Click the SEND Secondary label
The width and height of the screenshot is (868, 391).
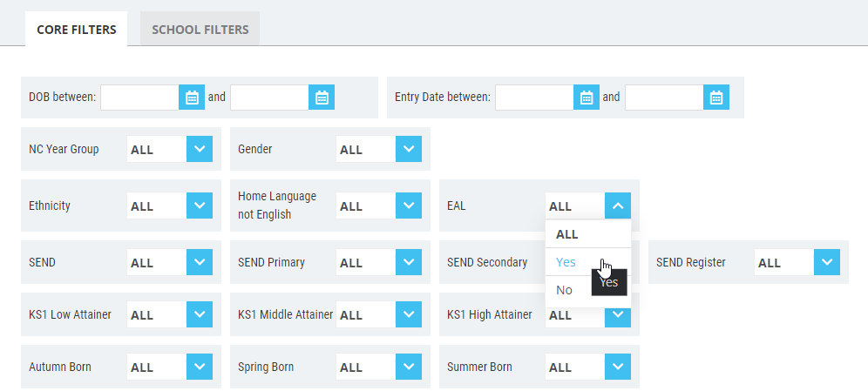click(487, 262)
